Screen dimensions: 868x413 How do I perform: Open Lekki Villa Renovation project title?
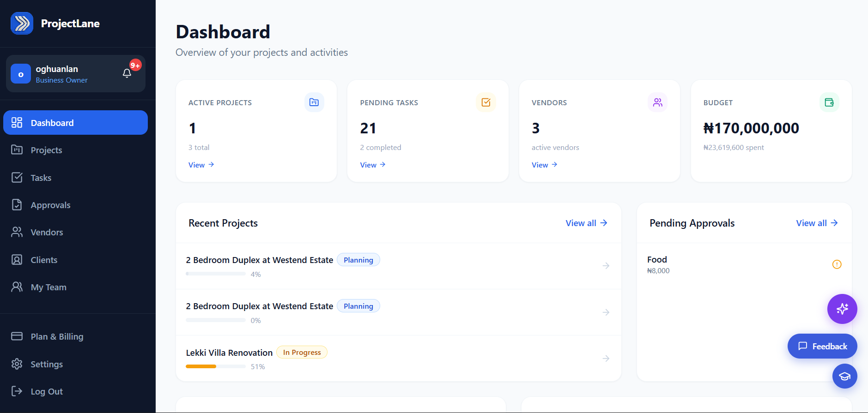[x=229, y=353]
